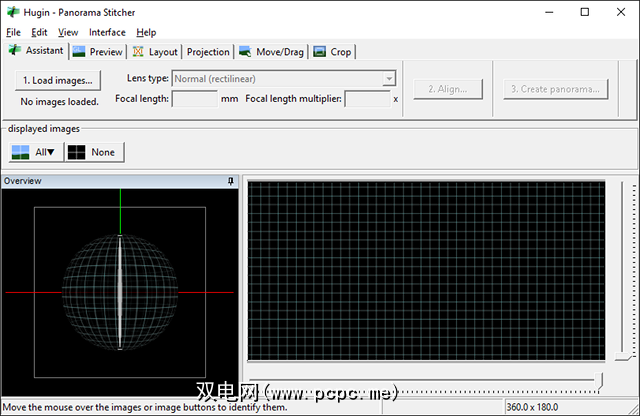
Task: Click the Focal length input field
Action: 195,99
